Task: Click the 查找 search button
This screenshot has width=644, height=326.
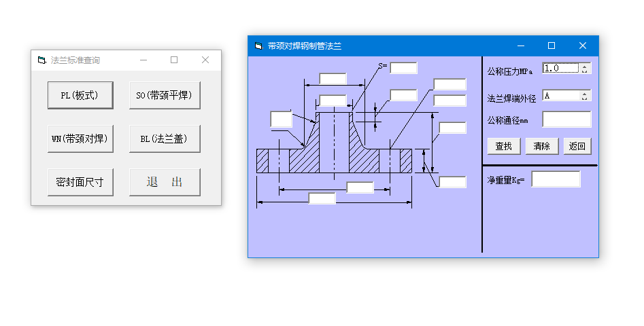Action: [504, 146]
